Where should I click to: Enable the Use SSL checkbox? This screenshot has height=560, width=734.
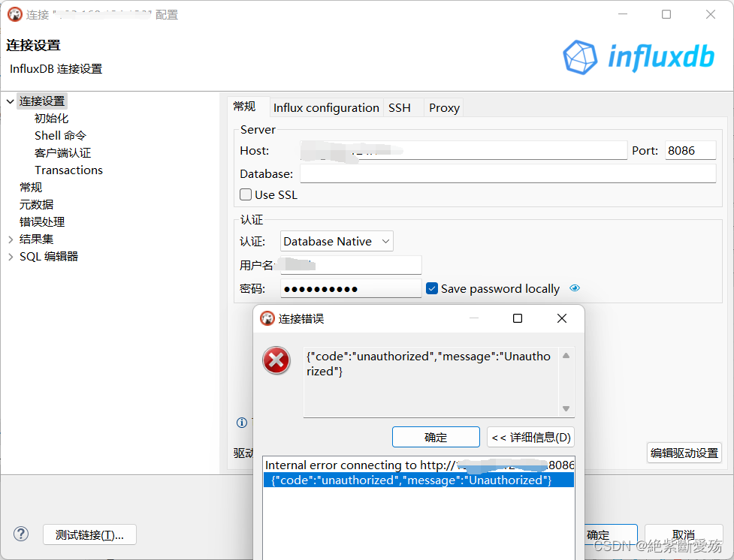pos(246,194)
